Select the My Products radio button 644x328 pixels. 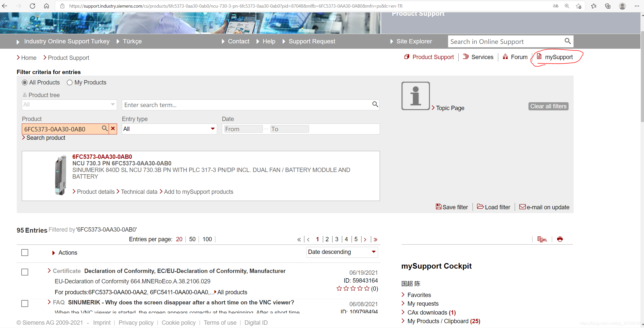(x=70, y=83)
